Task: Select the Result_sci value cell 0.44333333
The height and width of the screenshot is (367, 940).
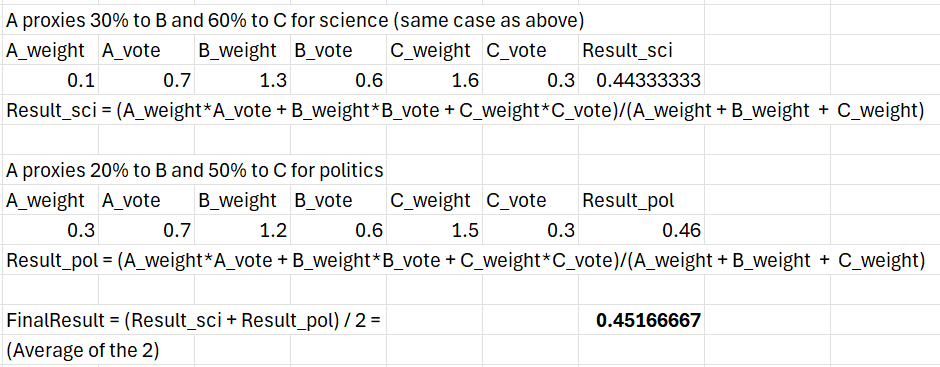Action: point(641,80)
